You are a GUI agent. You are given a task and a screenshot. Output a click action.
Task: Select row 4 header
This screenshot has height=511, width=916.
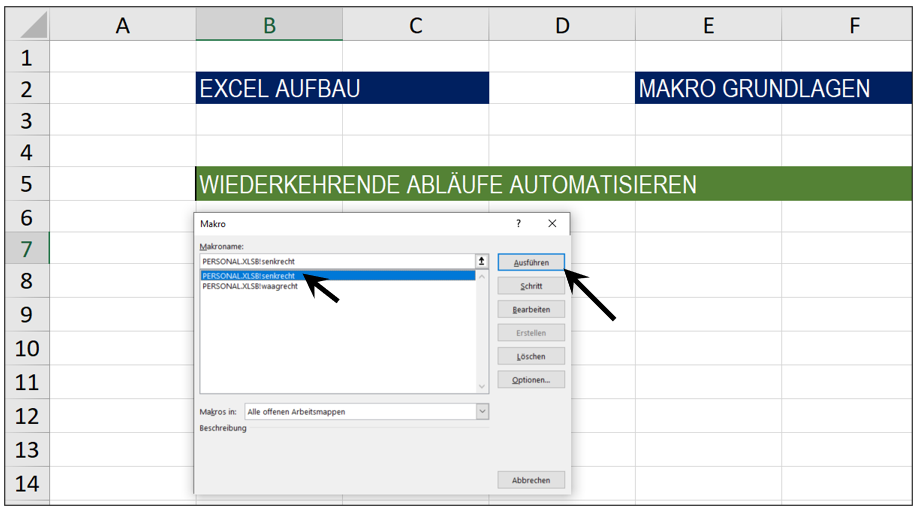pos(27,151)
